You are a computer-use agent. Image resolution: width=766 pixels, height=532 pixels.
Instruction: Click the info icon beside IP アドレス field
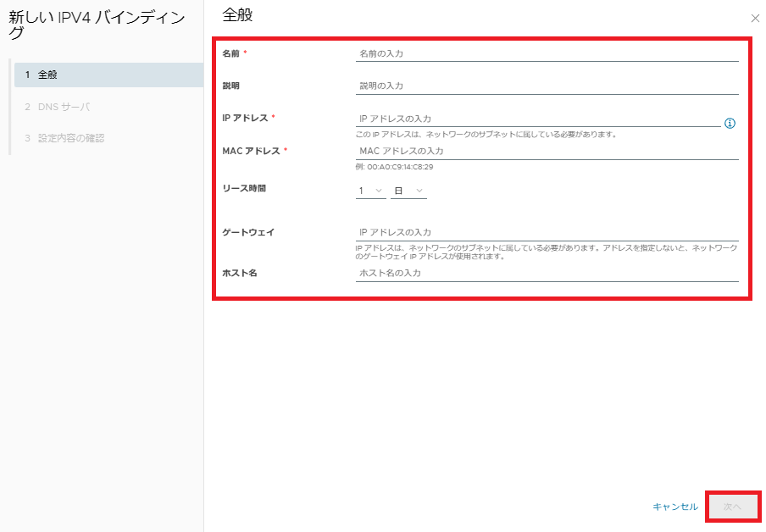pyautogui.click(x=730, y=123)
